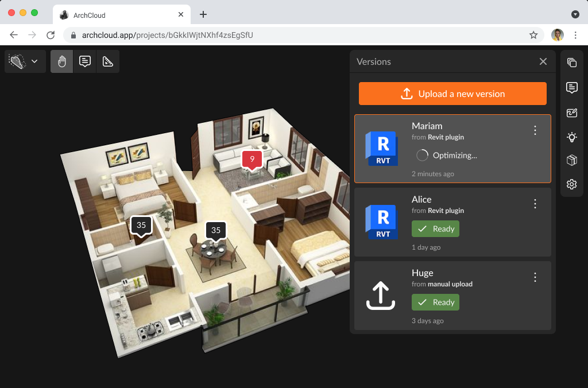
Task: Open the sheets panel from the right sidebar
Action: (571, 62)
